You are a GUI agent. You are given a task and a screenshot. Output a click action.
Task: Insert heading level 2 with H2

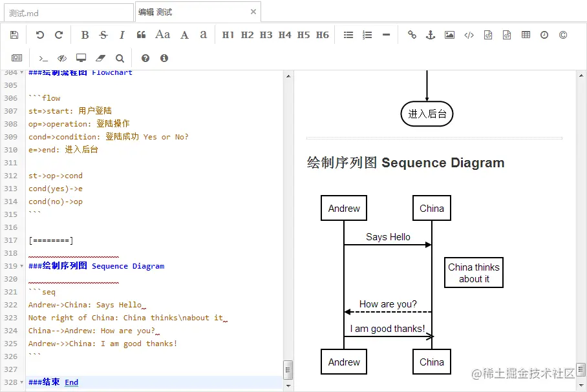(x=247, y=35)
